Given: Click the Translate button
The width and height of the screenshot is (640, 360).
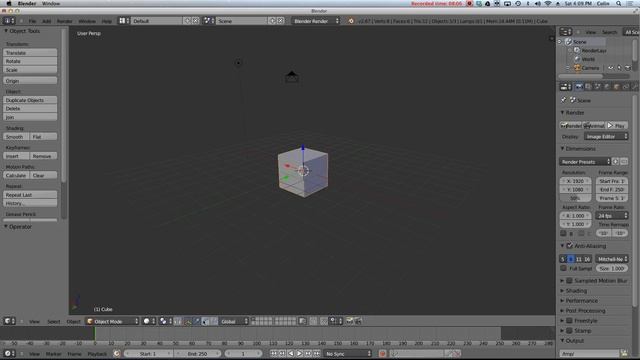Looking at the screenshot, I should [30, 53].
